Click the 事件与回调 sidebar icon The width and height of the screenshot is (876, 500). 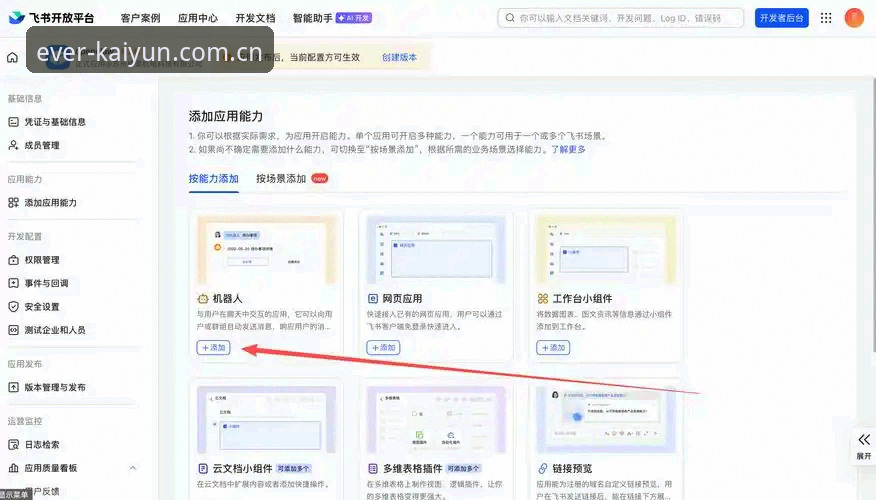coord(13,283)
